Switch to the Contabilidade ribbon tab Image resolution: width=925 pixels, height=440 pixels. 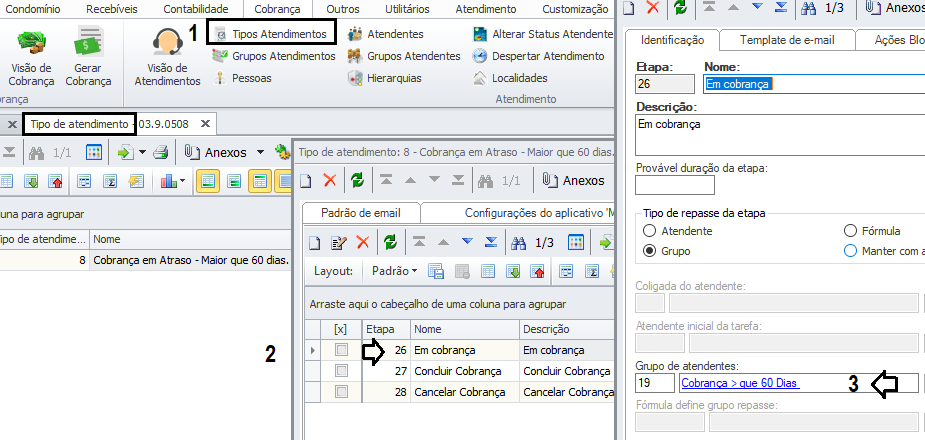coord(196,9)
